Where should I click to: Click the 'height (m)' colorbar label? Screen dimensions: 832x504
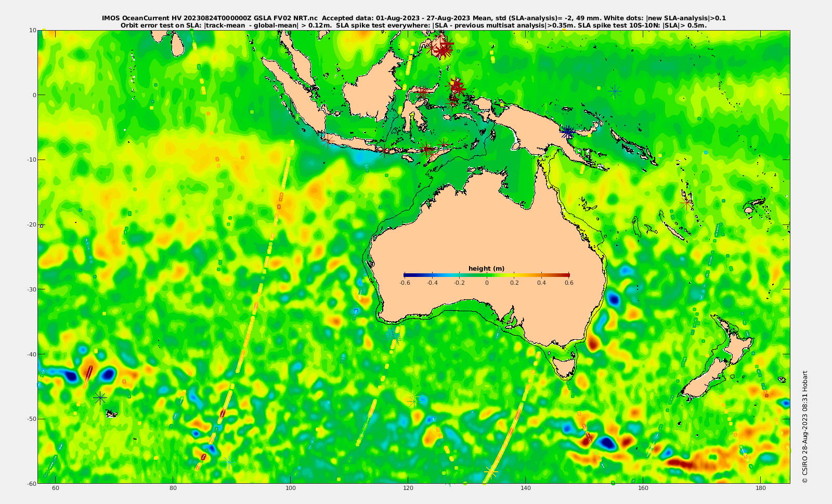(486, 269)
